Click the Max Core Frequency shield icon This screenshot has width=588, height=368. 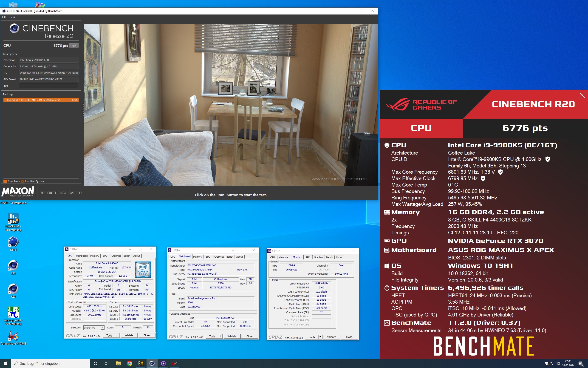point(500,172)
